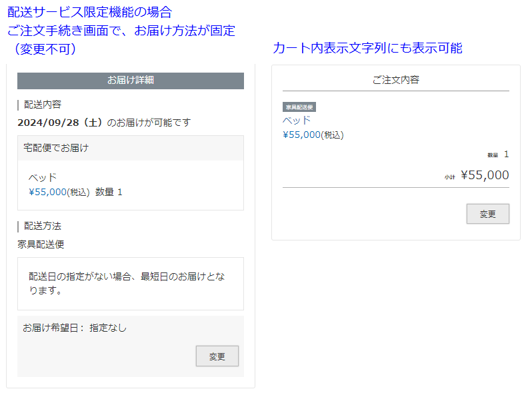Click カート内表示文字列にも表示可能 caption

[367, 48]
